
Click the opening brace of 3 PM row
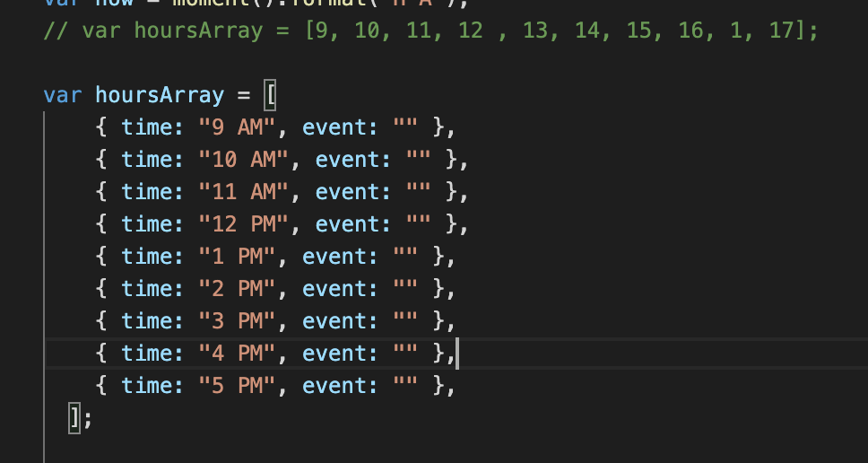pyautogui.click(x=100, y=321)
